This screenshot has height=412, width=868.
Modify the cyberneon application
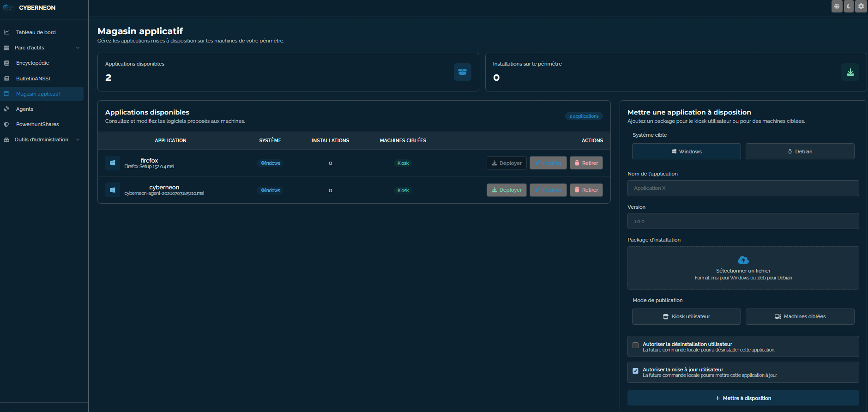point(548,190)
